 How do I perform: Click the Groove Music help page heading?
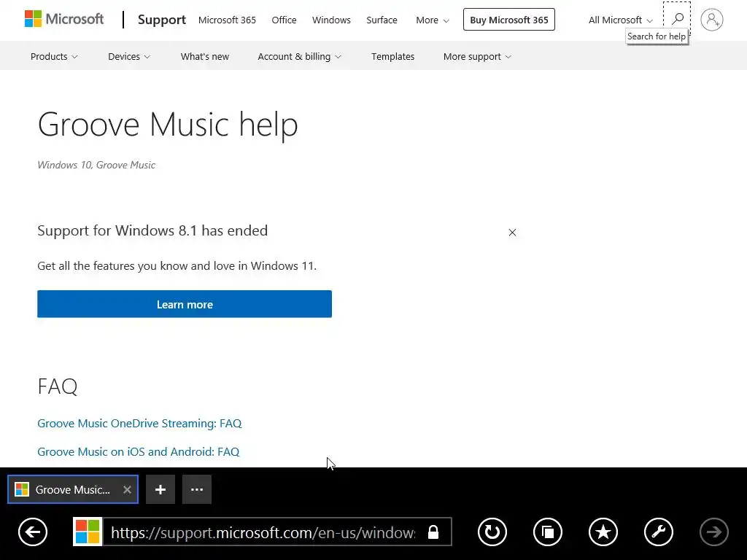[x=168, y=125]
